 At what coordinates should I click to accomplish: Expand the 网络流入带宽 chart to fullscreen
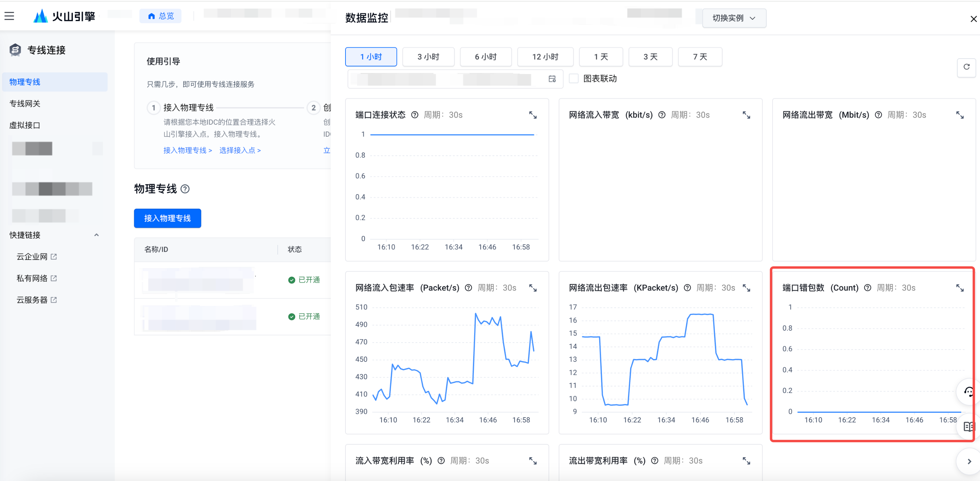746,115
